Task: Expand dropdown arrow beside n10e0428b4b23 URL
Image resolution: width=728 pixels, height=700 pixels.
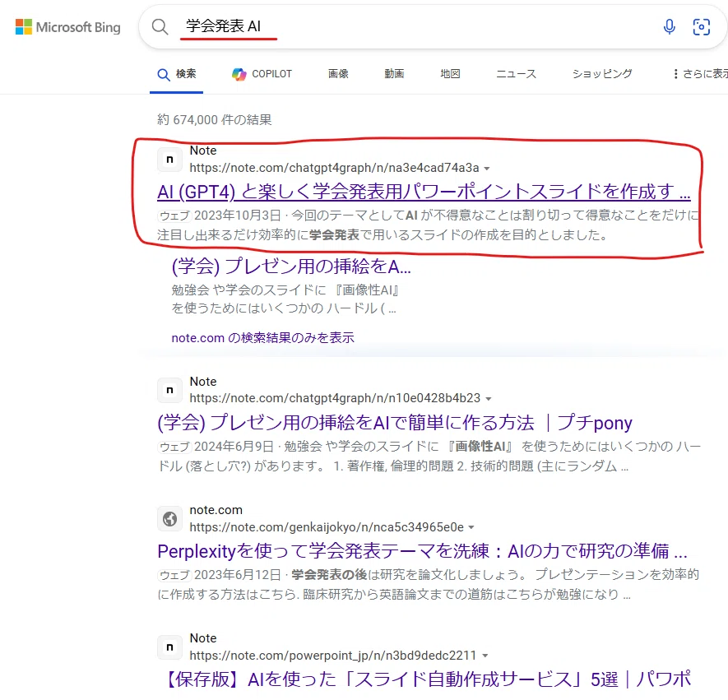Action: (x=489, y=399)
